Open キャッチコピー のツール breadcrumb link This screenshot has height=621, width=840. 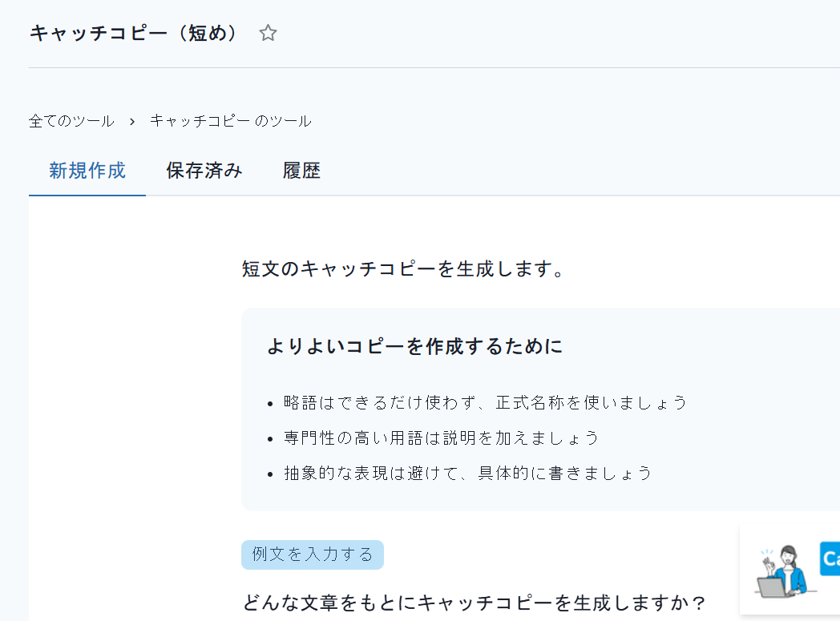[230, 121]
